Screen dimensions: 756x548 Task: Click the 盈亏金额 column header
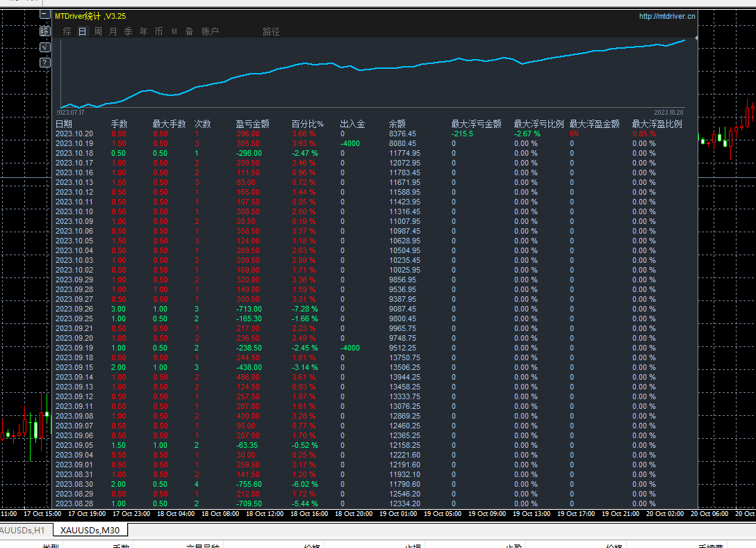click(x=252, y=124)
